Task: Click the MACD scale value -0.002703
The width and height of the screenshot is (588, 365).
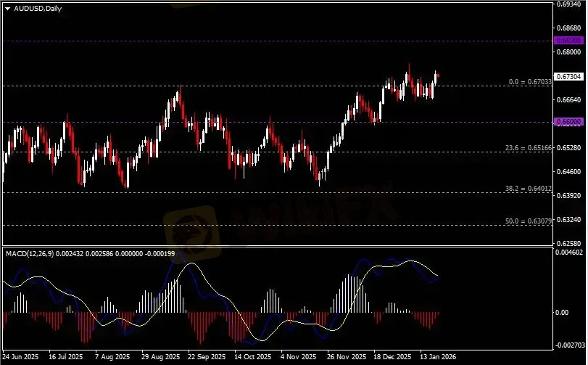Action: coord(569,345)
